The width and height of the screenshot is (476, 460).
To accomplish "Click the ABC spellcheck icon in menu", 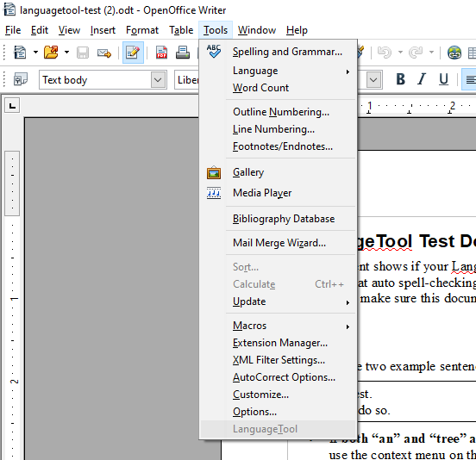I will coord(214,51).
